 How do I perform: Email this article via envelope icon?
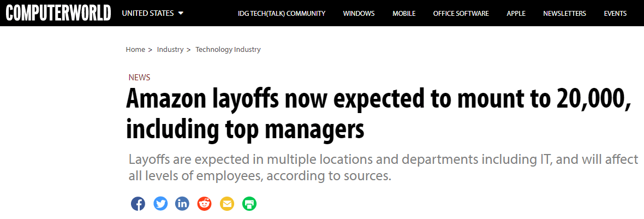[226, 204]
